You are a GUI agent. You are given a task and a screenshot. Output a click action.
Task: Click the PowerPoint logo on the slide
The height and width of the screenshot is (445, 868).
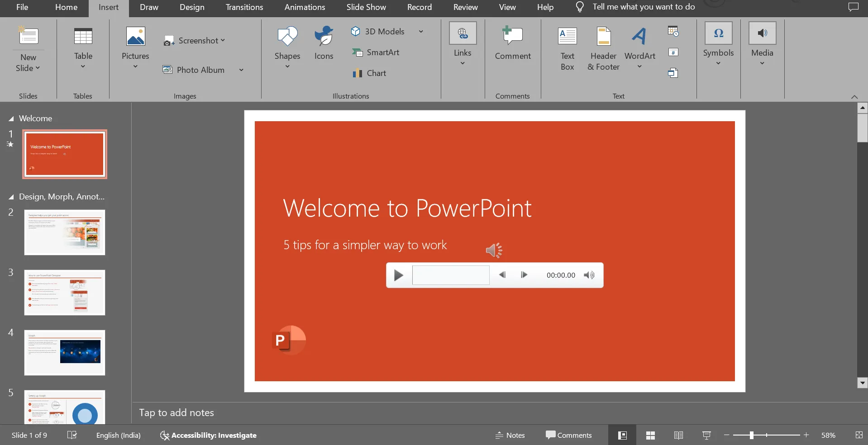pyautogui.click(x=289, y=340)
